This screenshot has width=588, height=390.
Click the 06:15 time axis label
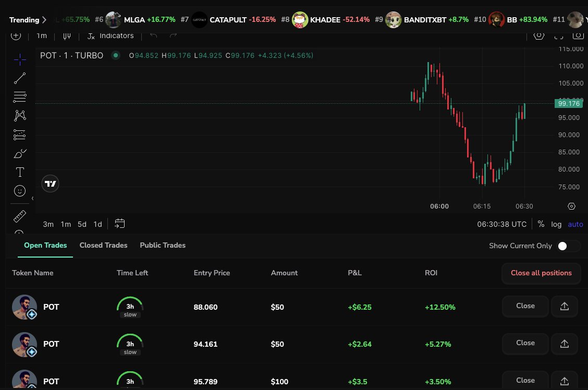tap(482, 206)
